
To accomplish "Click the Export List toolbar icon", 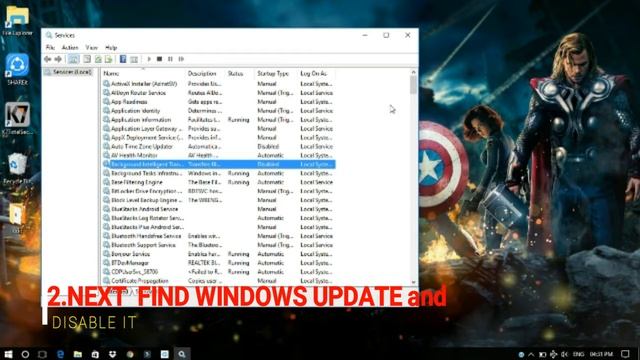I will click(x=108, y=59).
